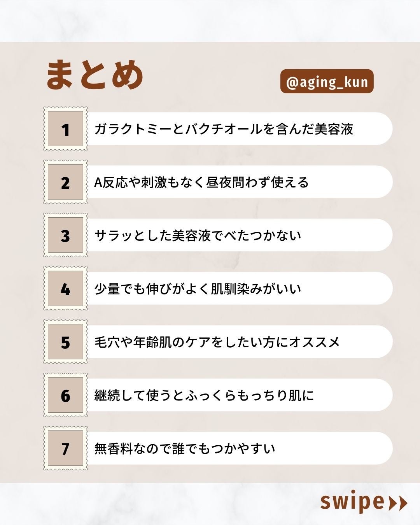420x525 pixels.
Task: Click the まとめ heading
Action: [95, 75]
